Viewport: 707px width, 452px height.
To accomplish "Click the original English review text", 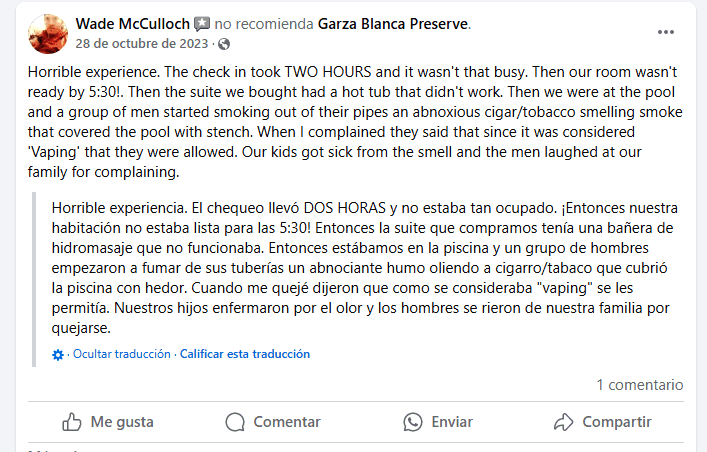I will pos(350,124).
